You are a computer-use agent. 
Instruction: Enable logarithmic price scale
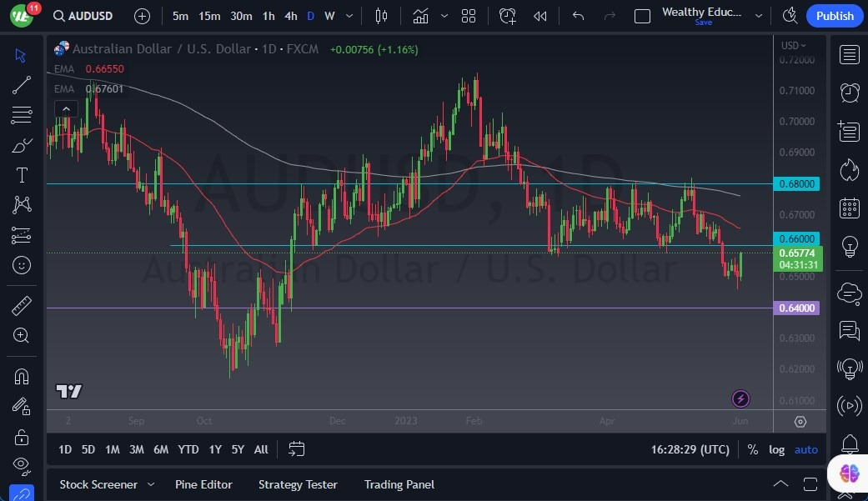point(776,449)
